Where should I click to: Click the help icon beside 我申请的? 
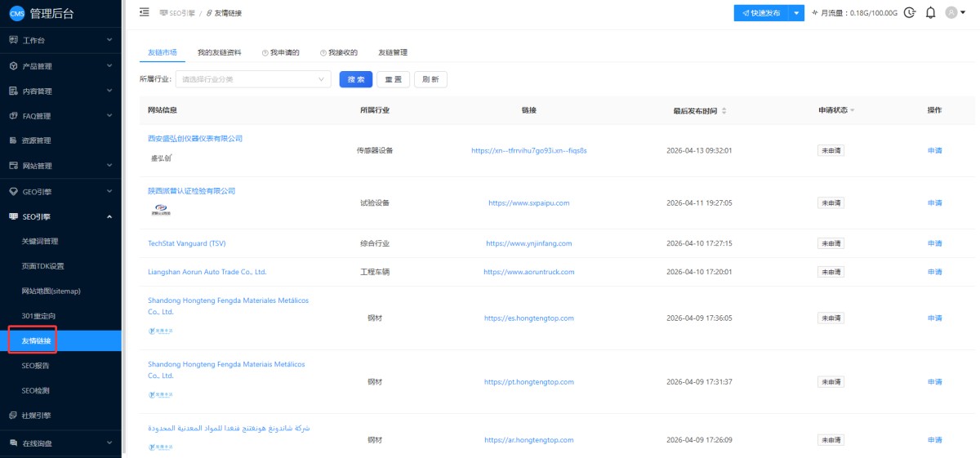[x=265, y=52]
